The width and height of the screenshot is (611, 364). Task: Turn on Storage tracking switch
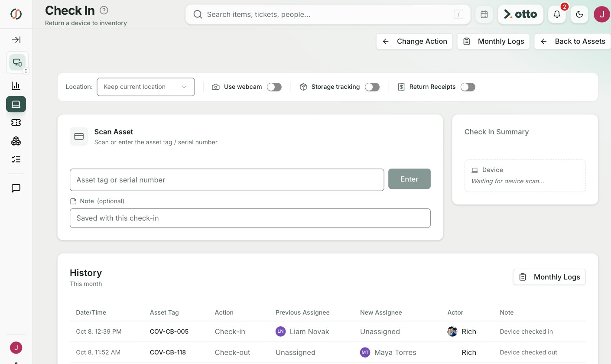click(372, 87)
